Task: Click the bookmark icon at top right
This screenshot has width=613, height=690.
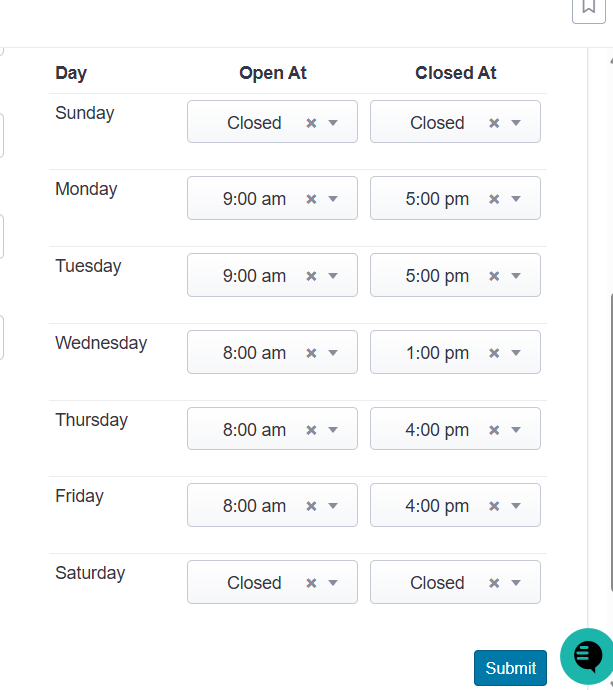Action: (589, 7)
